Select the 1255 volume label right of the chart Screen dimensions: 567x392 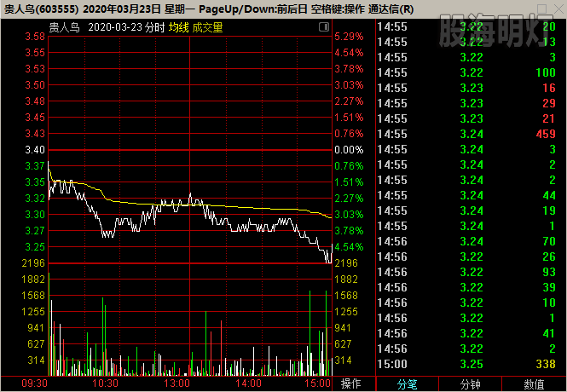pyautogui.click(x=346, y=311)
